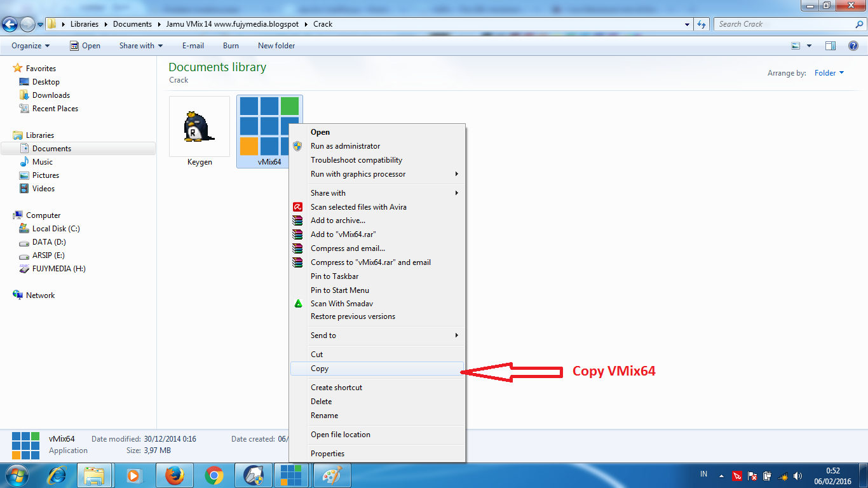Click E-mail in the toolbar
The height and width of the screenshot is (488, 868).
(193, 46)
